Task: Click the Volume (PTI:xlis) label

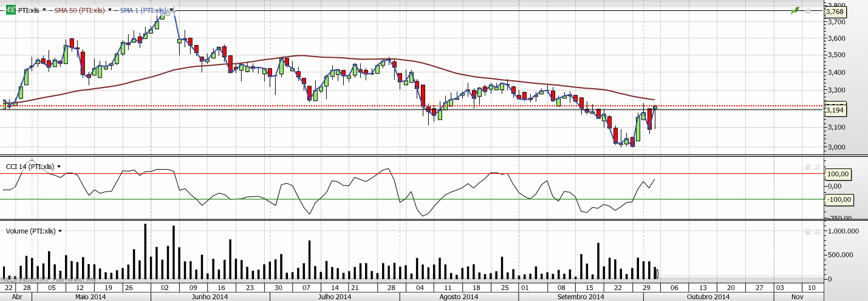Action: click(30, 231)
